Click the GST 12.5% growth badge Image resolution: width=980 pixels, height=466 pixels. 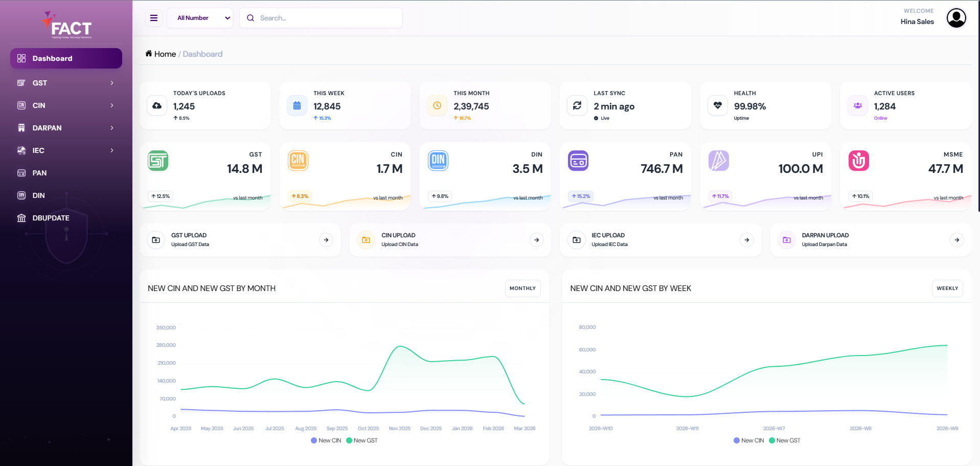(161, 196)
